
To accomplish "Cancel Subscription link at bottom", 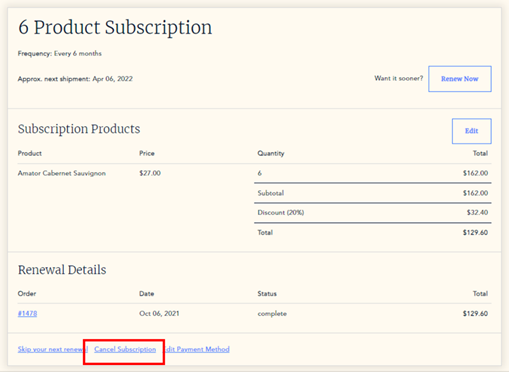I will click(125, 349).
